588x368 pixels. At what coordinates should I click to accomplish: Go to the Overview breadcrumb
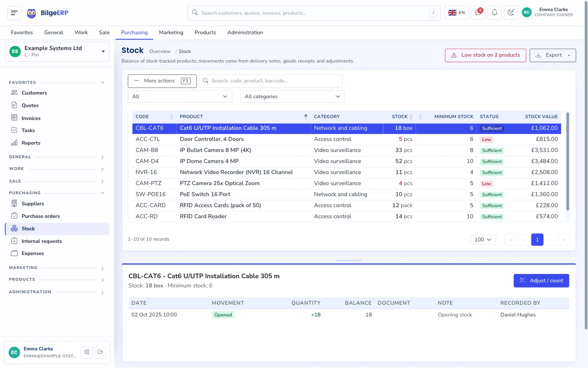(160, 52)
